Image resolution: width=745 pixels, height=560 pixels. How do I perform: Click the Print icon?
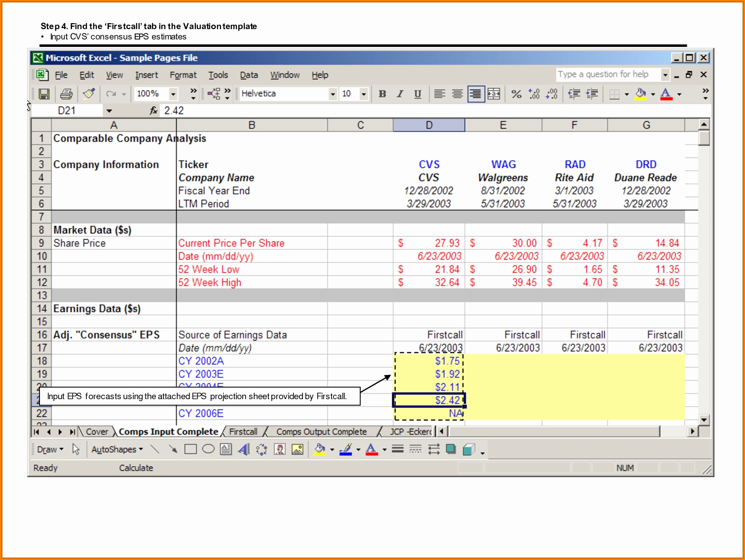66,94
